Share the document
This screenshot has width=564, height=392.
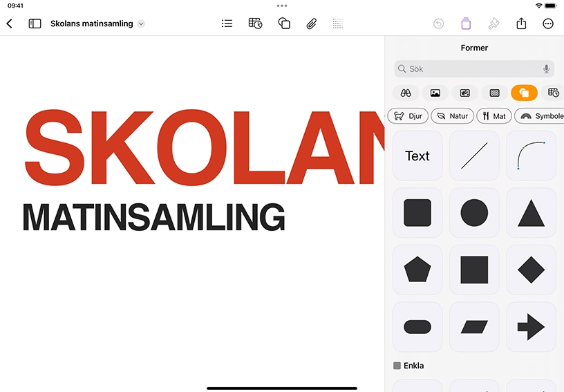pyautogui.click(x=521, y=24)
